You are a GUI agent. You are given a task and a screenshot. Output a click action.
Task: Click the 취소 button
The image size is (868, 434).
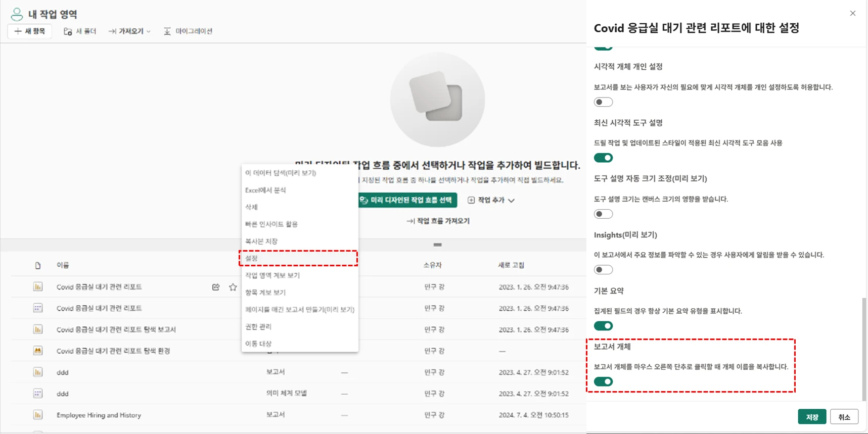[x=844, y=417]
